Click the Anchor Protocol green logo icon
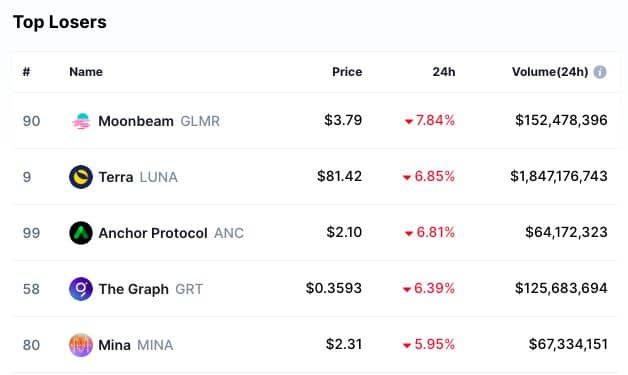 [81, 233]
